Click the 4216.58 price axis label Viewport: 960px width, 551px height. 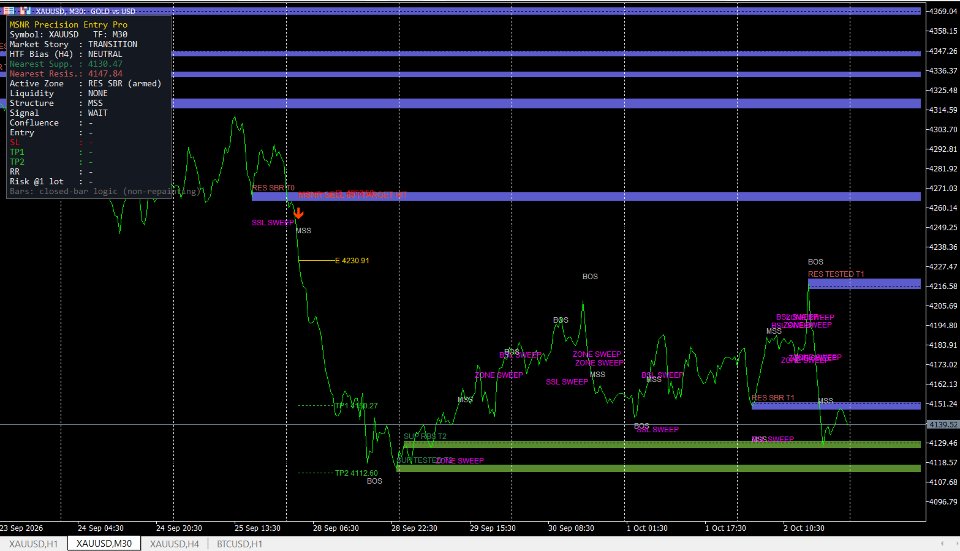pos(943,286)
